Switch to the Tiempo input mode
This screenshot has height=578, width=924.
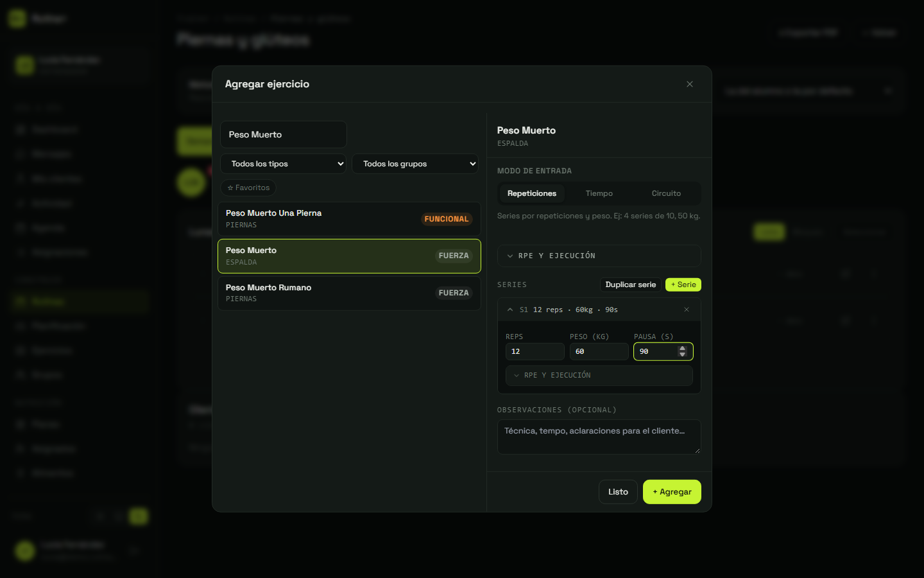pos(599,193)
